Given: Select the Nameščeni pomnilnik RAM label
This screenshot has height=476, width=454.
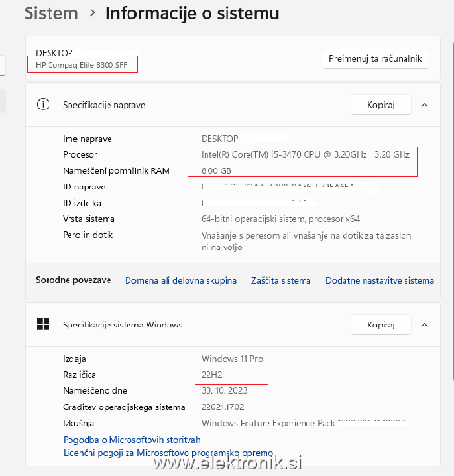Looking at the screenshot, I should click(x=116, y=171).
